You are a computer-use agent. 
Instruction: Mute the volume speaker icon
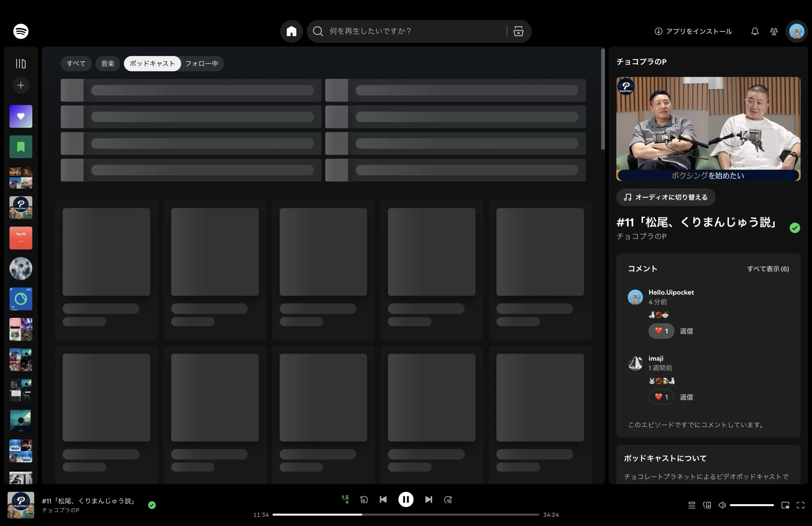click(722, 505)
